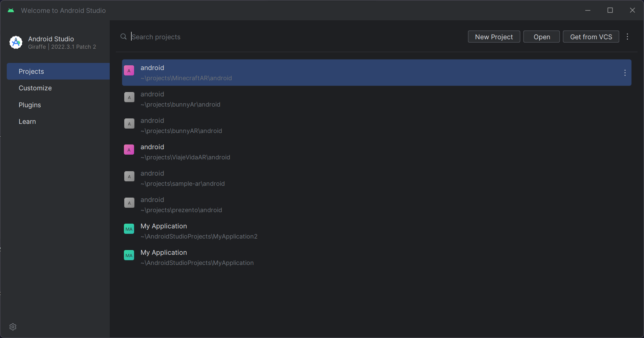The image size is (644, 338).
Task: Click the Android icon in the title bar
Action: point(11,10)
